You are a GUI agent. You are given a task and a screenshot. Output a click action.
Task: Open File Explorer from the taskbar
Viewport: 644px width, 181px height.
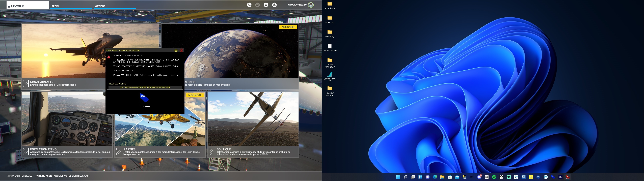443,177
